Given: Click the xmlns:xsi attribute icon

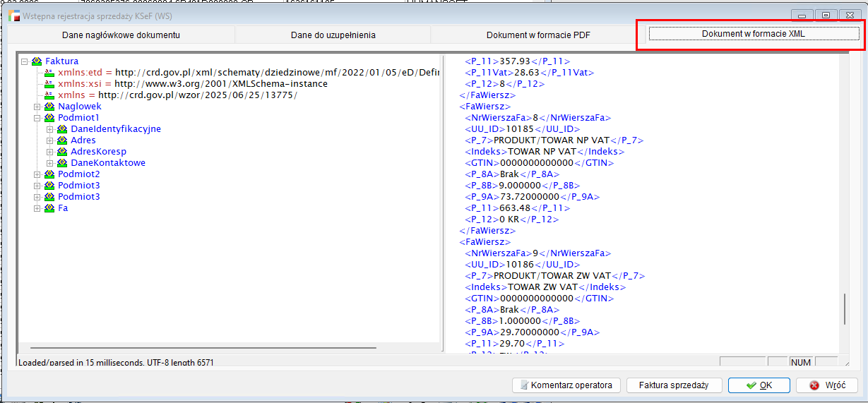Looking at the screenshot, I should click(x=49, y=84).
